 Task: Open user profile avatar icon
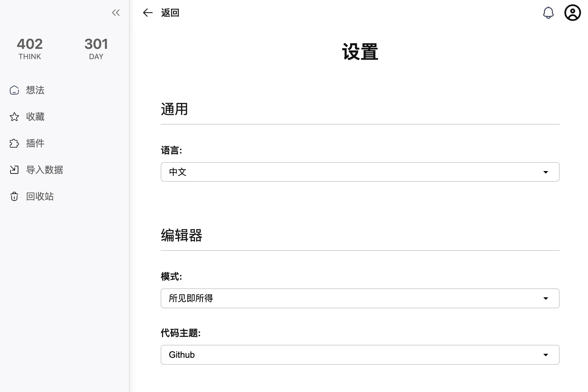pyautogui.click(x=573, y=13)
